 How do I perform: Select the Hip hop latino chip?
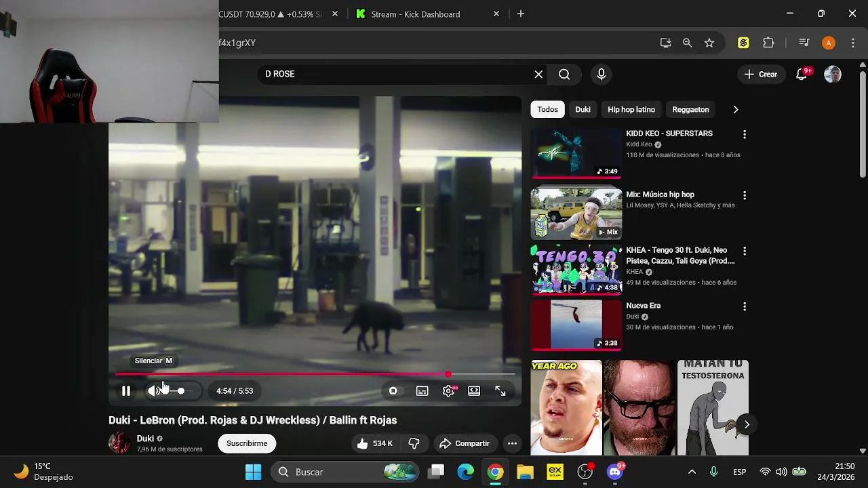click(x=631, y=109)
